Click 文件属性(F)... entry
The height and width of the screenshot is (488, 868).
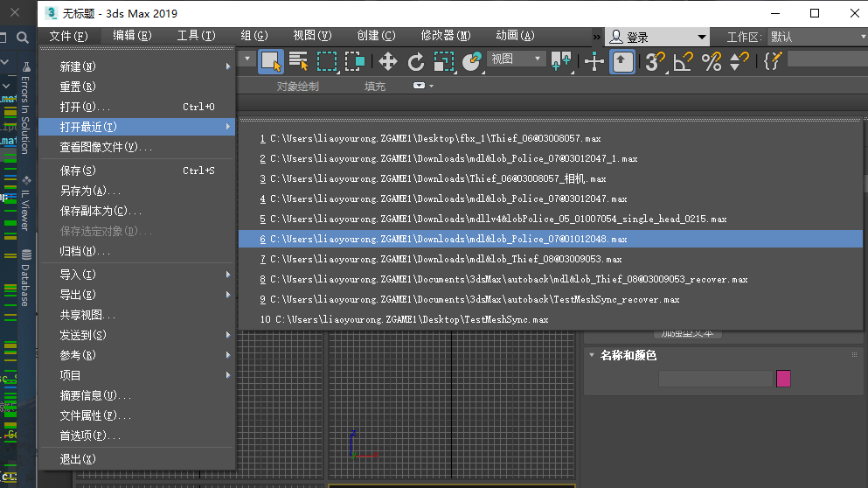(x=136, y=415)
